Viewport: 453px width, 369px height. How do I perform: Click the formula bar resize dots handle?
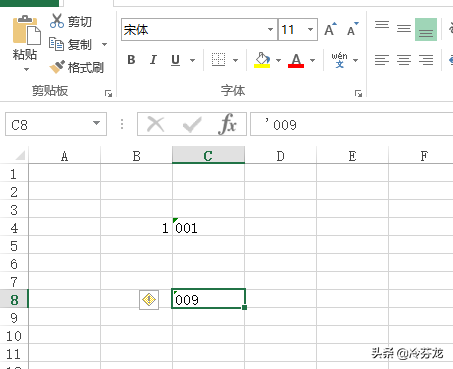click(x=122, y=124)
